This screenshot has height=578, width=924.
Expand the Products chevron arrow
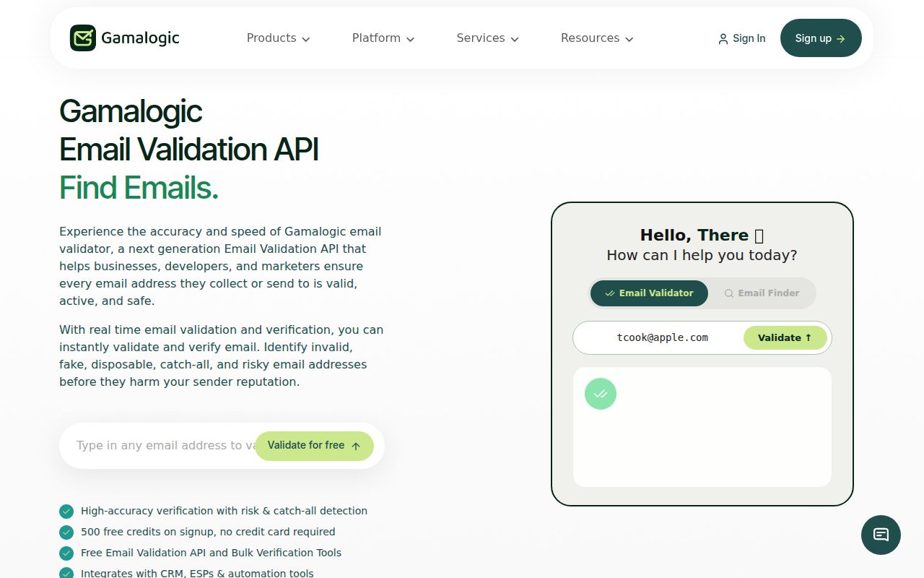tap(306, 39)
